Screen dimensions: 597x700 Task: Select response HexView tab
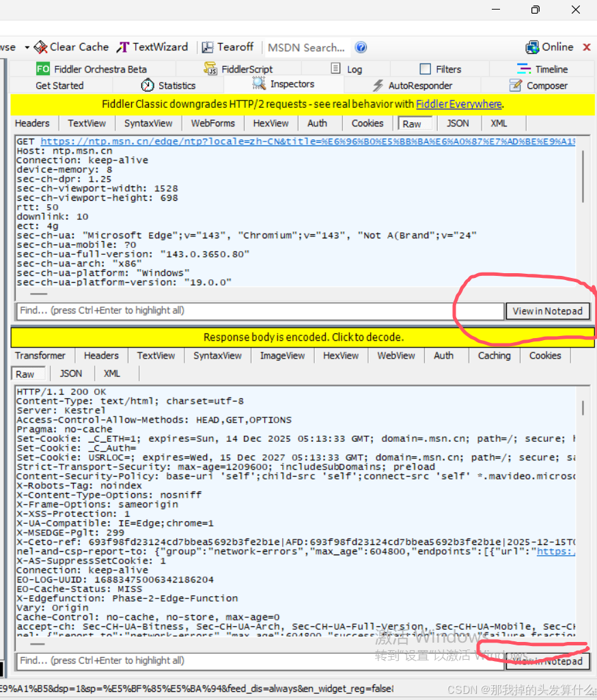[x=341, y=355]
